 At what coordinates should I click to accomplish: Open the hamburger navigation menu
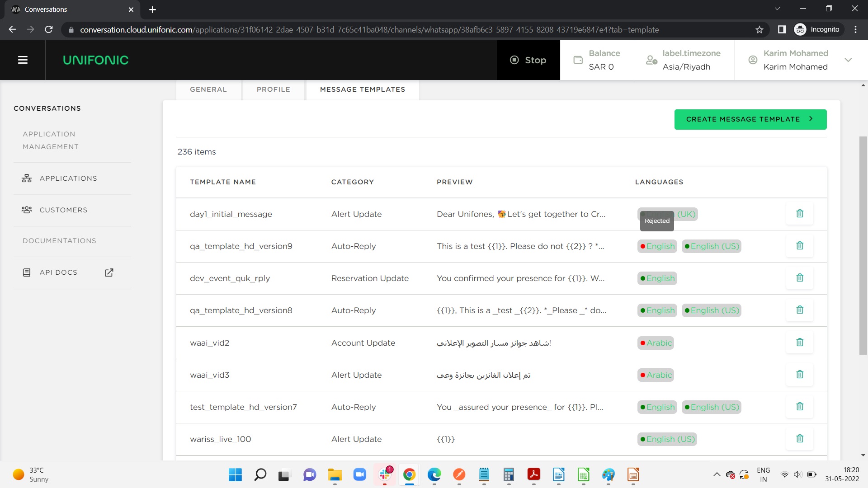click(23, 60)
